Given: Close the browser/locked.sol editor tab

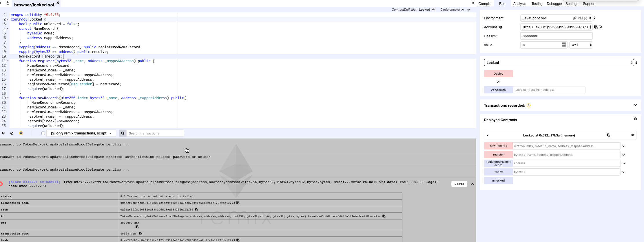Looking at the screenshot, I should point(58,3).
